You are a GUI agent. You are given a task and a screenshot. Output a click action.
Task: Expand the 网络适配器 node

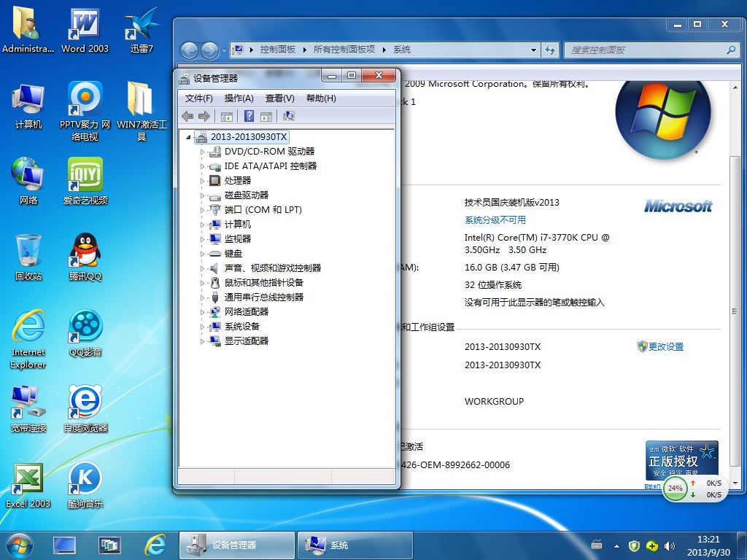click(x=202, y=312)
